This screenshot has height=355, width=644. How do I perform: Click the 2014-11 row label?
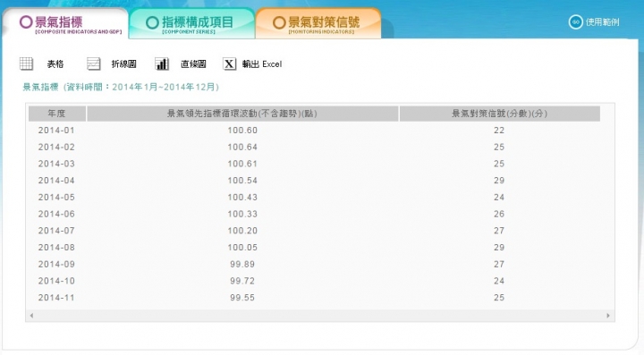pos(56,298)
